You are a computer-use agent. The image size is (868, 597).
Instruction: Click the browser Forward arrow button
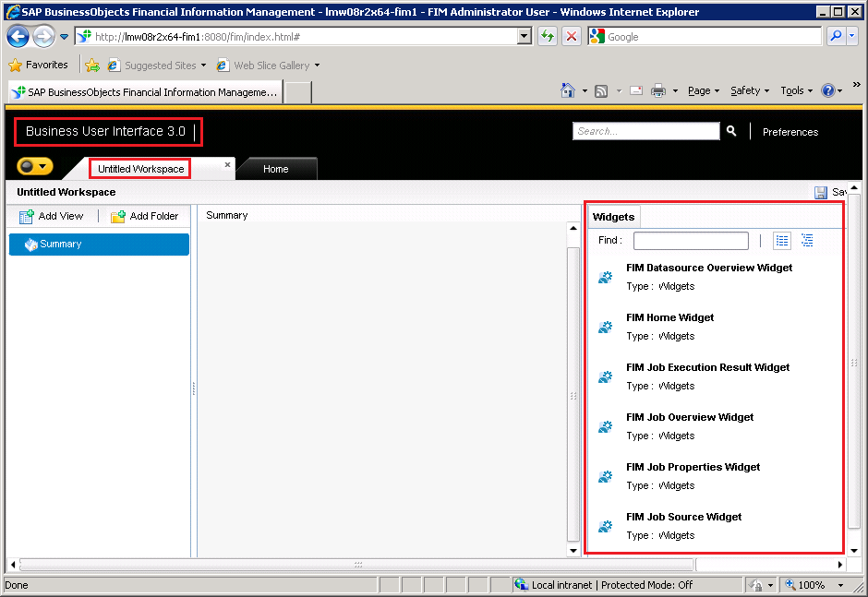(43, 37)
